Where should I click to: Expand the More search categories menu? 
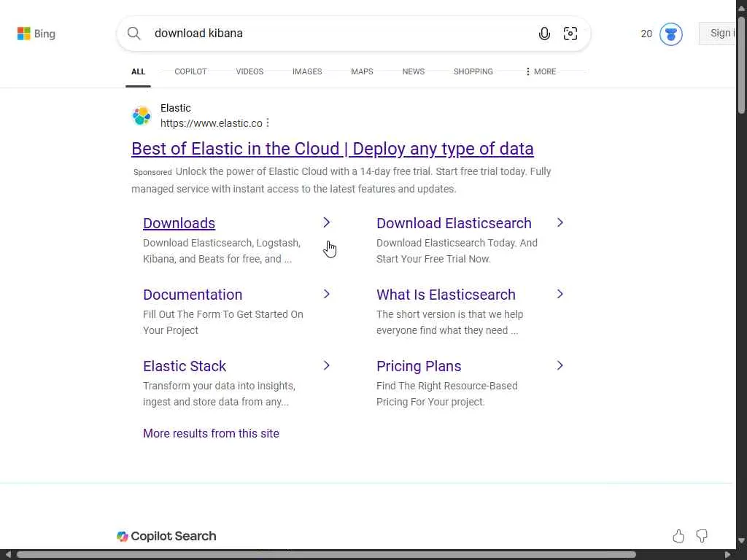[x=541, y=71]
